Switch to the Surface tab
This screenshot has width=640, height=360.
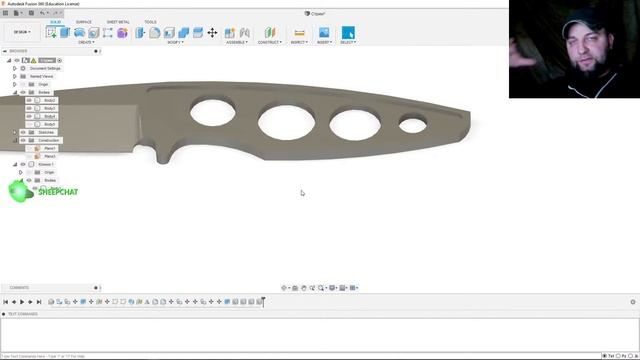click(x=84, y=22)
